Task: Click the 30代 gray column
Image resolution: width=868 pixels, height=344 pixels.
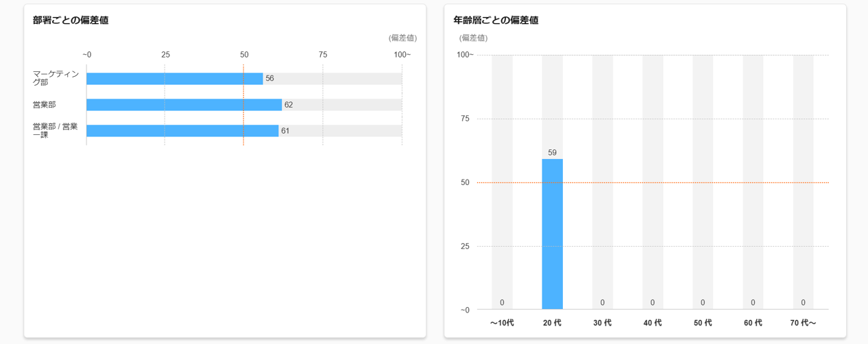Action: tap(603, 182)
